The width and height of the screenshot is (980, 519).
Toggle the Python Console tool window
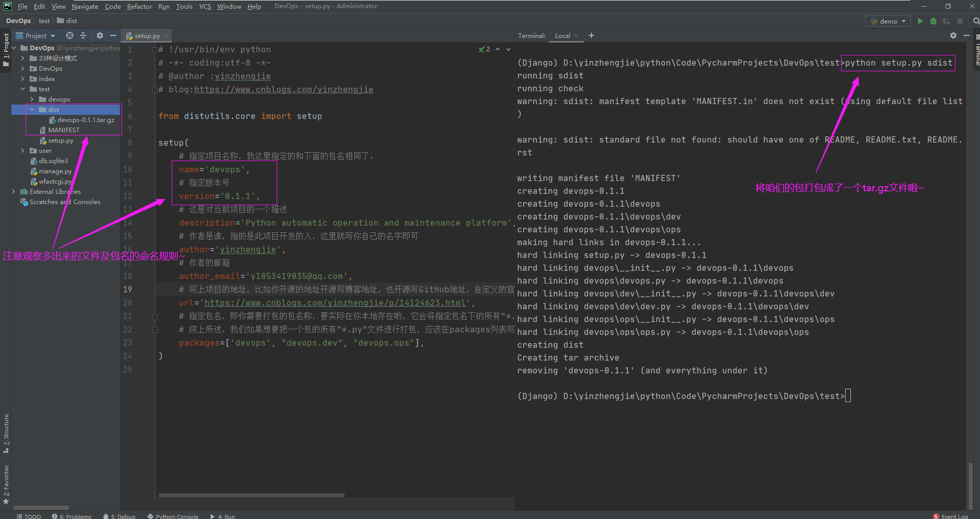point(173,516)
